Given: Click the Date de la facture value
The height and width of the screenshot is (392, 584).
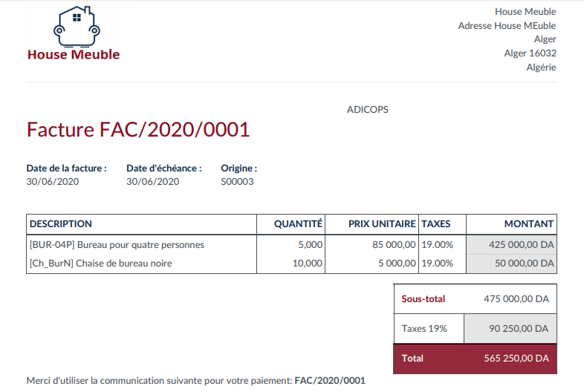Looking at the screenshot, I should point(53,181).
